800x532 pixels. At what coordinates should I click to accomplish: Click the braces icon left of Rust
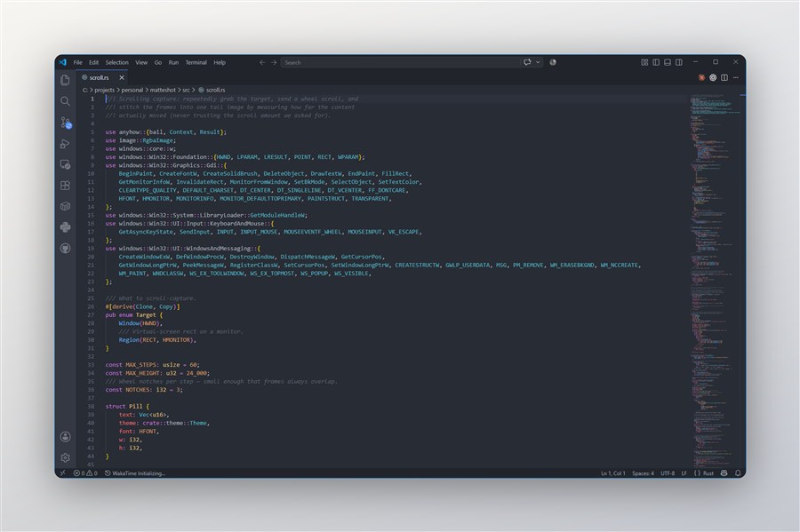pyautogui.click(x=697, y=472)
